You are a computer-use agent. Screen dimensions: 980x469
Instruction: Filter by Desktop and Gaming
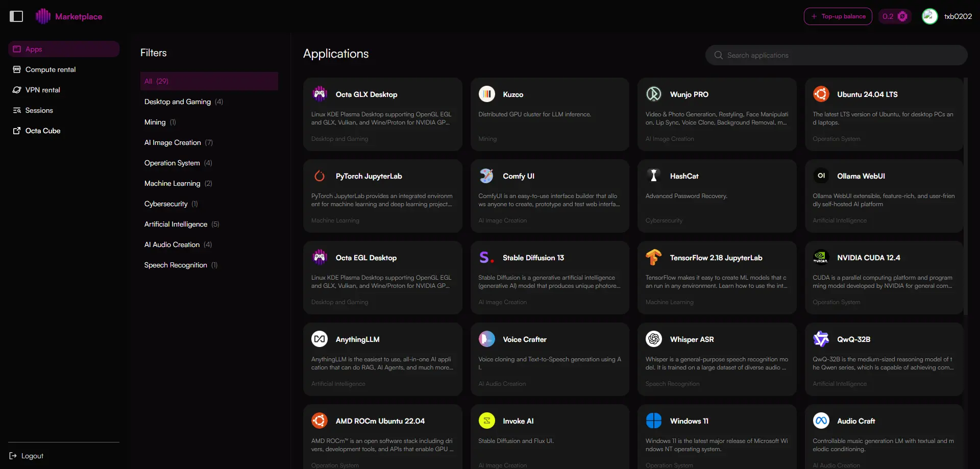coord(209,102)
